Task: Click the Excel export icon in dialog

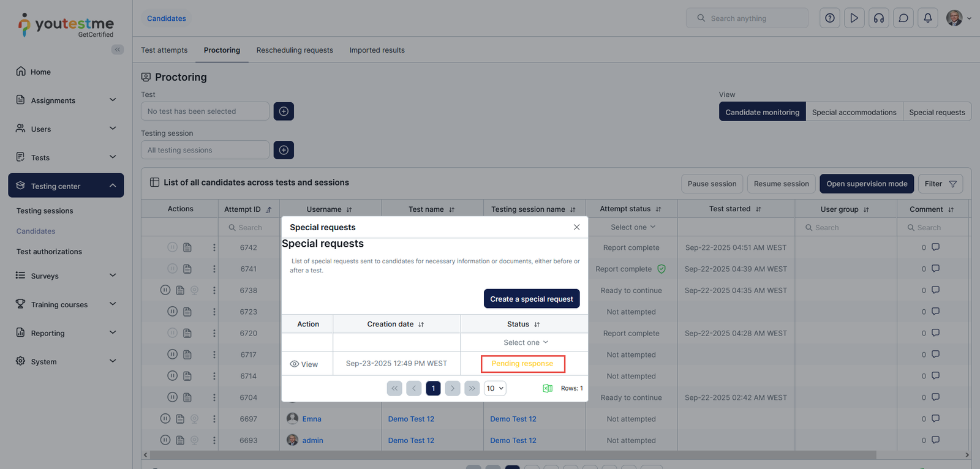Action: (x=548, y=388)
